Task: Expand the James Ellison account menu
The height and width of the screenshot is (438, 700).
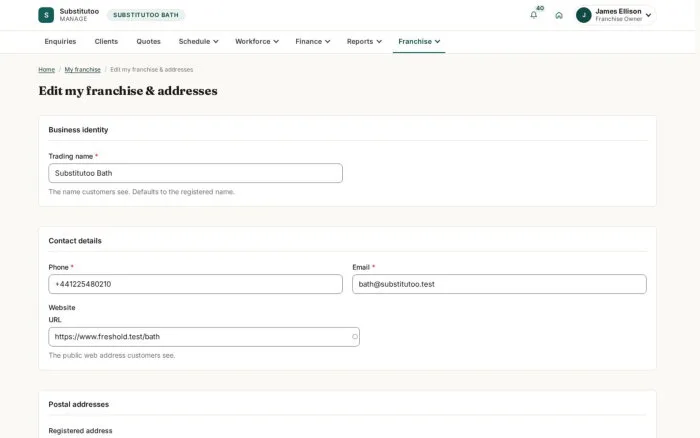Action: pyautogui.click(x=615, y=15)
